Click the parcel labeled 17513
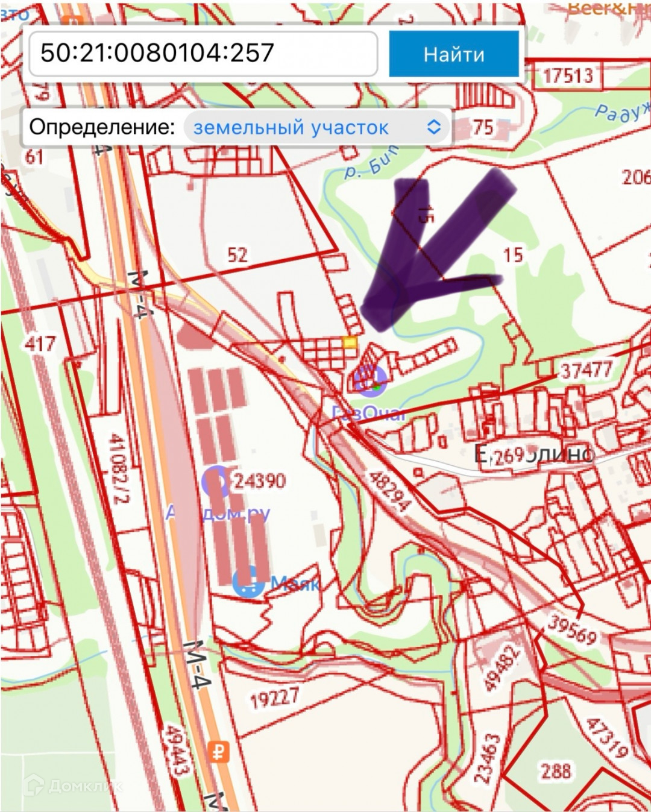Image resolution: width=651 pixels, height=812 pixels. coord(568,75)
